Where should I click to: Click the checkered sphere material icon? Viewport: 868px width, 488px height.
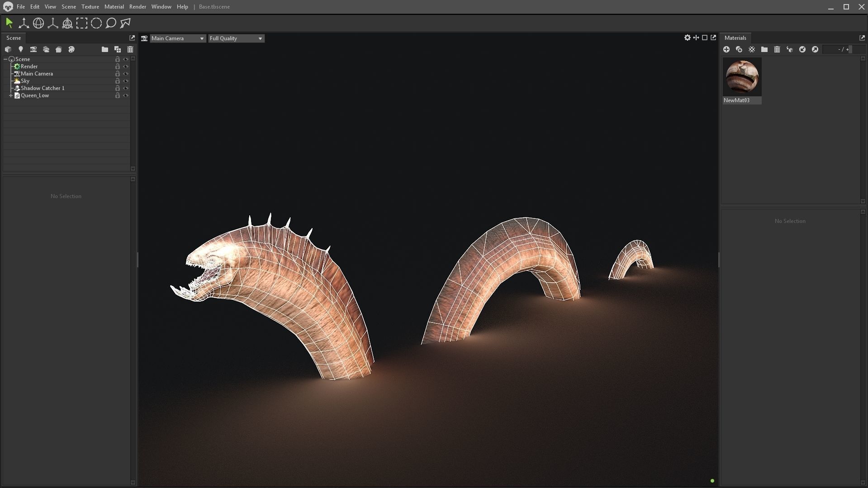[x=752, y=49]
